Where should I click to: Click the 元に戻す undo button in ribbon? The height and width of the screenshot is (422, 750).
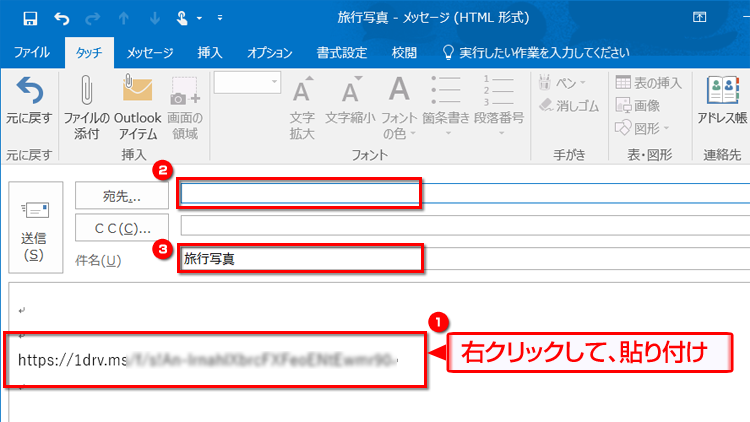29,102
